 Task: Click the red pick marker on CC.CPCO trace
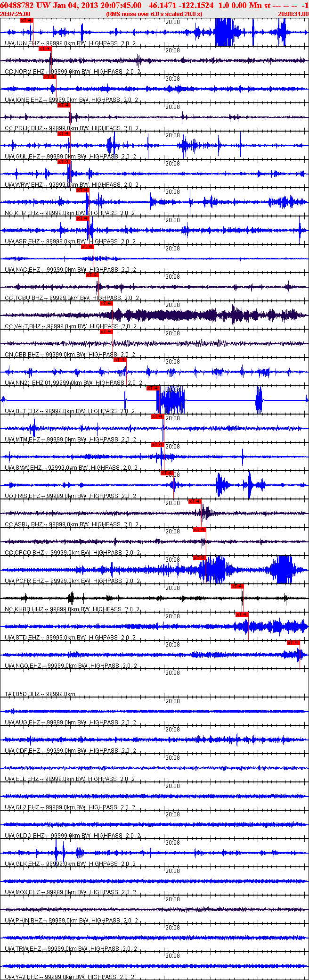200,530
